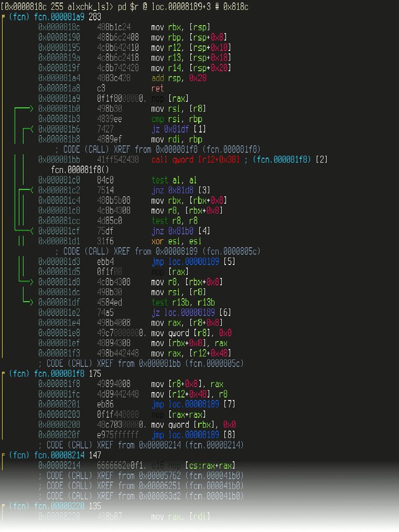Viewport: 399px width, 532px height.
Task: Click the address 0x0000818c in the first row
Action: pos(59,27)
